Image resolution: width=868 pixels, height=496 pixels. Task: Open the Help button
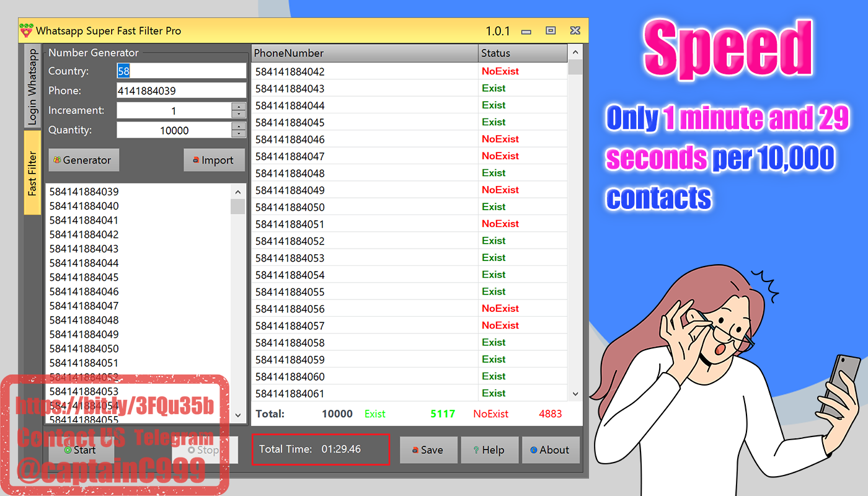490,450
